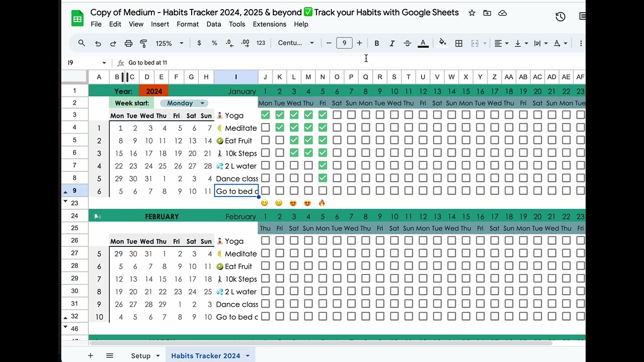Toggle strikethrough formatting
Screen dimensions: 644x362
[408, 44]
